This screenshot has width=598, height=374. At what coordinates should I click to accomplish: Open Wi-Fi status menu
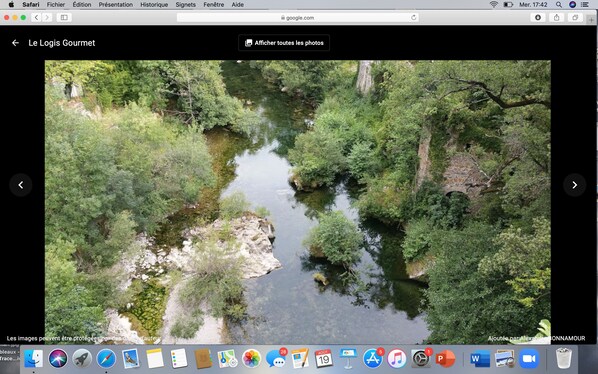tap(494, 5)
